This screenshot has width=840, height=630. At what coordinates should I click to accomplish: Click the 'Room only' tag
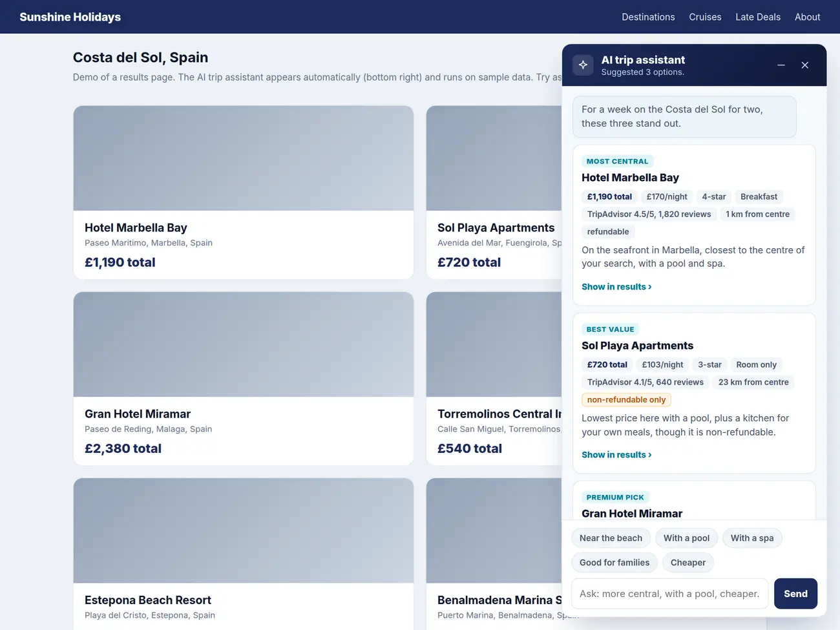(756, 365)
